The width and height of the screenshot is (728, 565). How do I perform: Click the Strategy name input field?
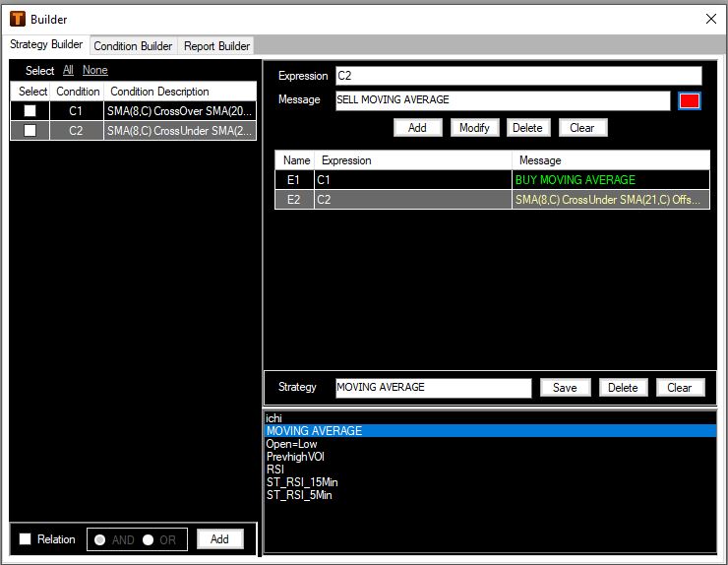point(434,388)
